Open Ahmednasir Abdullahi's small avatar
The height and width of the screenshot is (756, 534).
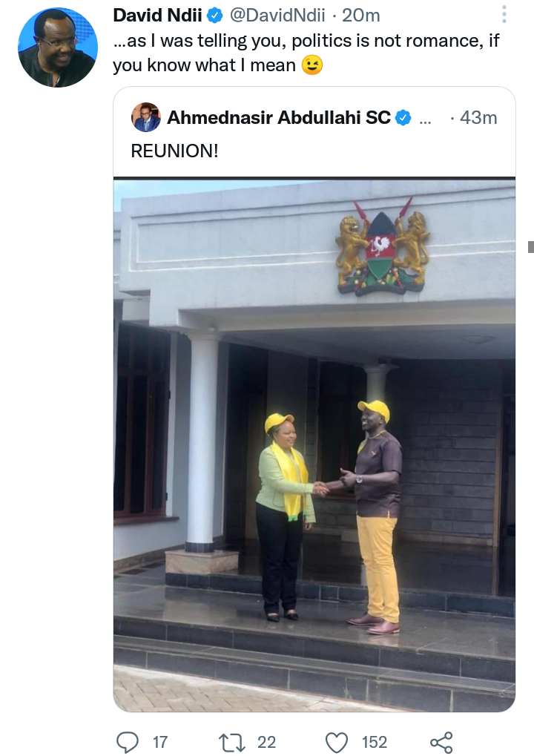point(145,117)
